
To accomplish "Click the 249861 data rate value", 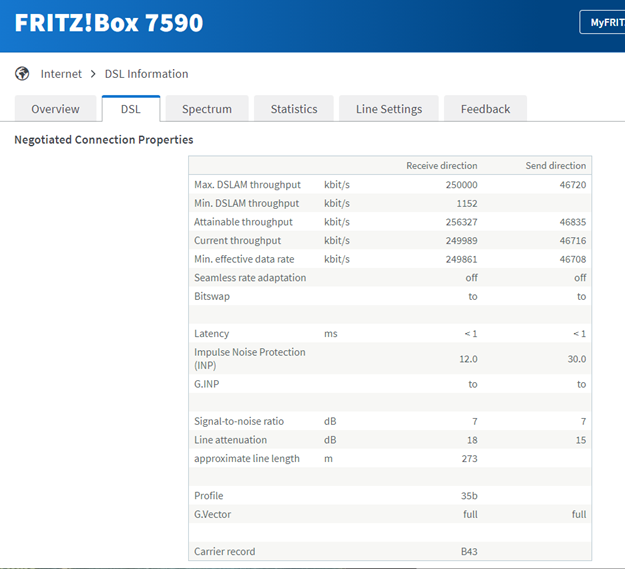I will (461, 259).
